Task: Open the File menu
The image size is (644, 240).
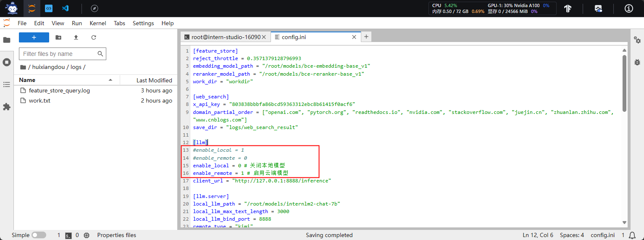Action: [22, 23]
